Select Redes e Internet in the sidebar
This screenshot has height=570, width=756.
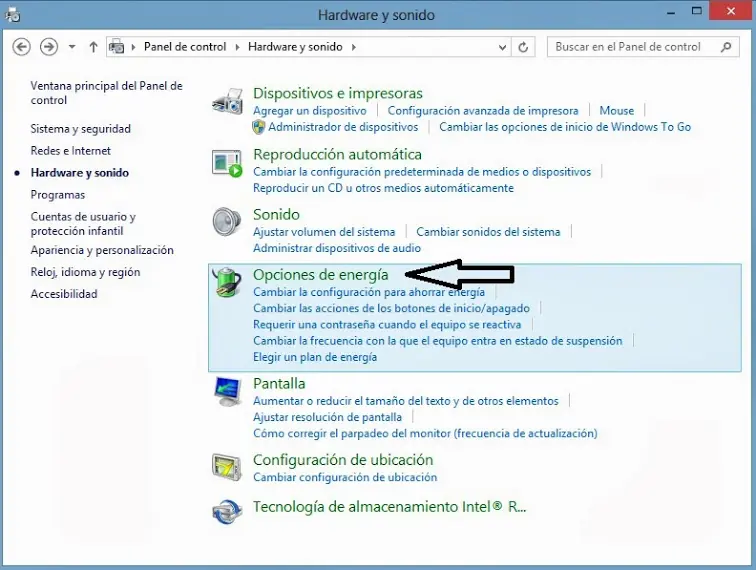point(70,151)
